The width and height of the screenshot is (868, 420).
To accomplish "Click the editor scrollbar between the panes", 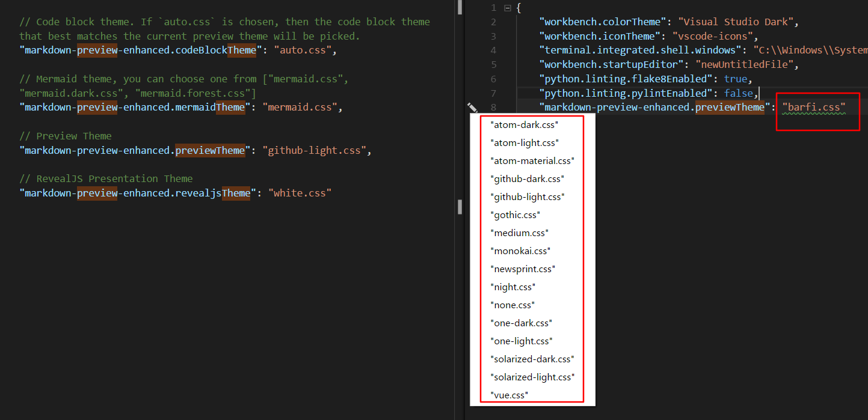I will click(x=459, y=207).
